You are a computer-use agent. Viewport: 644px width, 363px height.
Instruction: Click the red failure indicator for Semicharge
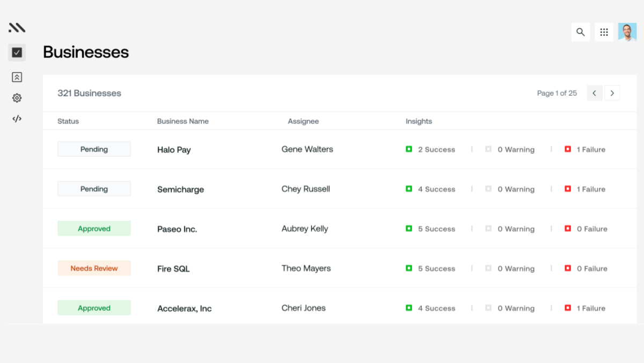click(x=568, y=189)
